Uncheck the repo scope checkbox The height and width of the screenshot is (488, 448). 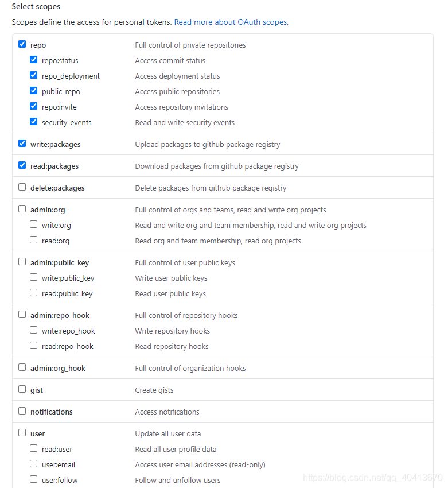pyautogui.click(x=22, y=44)
